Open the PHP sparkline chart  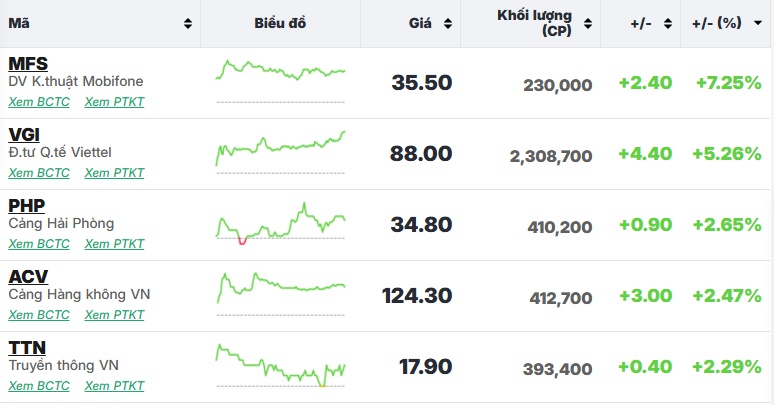[x=280, y=222]
